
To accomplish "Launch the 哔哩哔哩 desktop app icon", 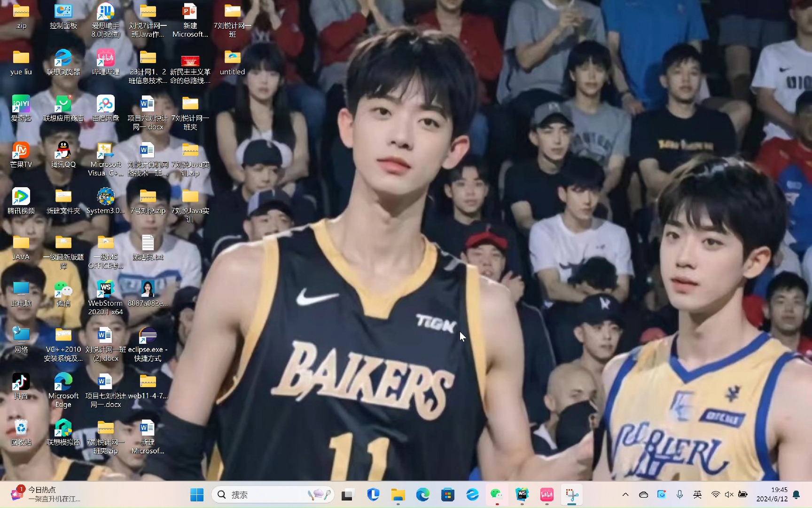I will [105, 63].
